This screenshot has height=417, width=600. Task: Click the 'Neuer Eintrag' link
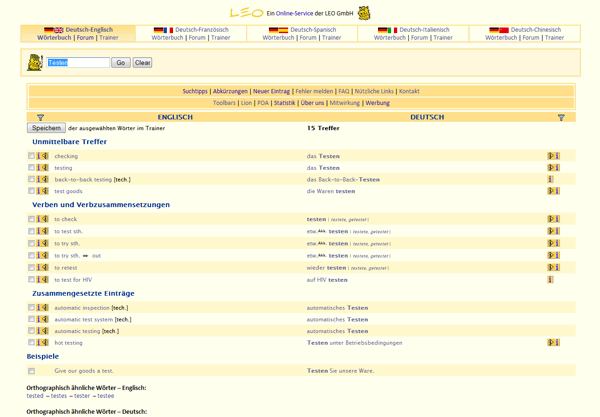click(x=270, y=91)
